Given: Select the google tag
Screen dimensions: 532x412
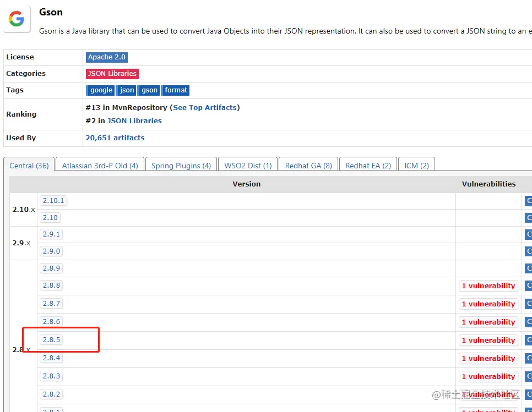Looking at the screenshot, I should [101, 90].
